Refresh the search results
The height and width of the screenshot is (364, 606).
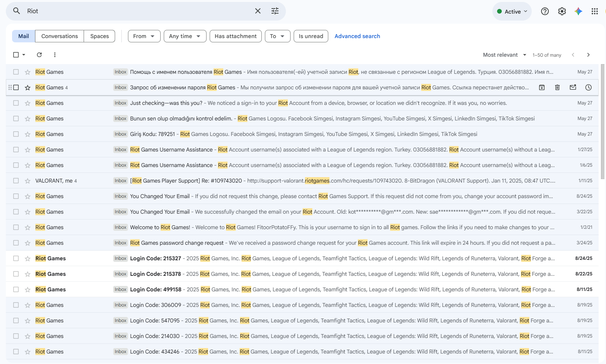(x=39, y=55)
